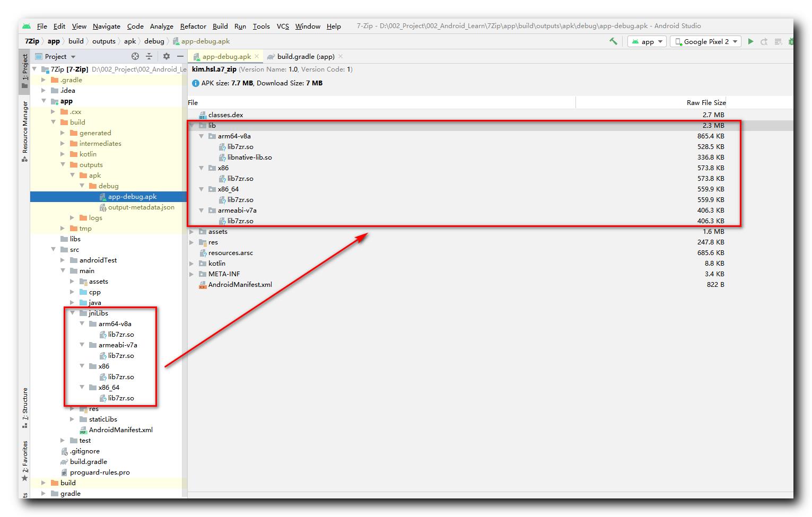
Task: Switch to the app-debug.apk editor tab
Action: (x=226, y=56)
